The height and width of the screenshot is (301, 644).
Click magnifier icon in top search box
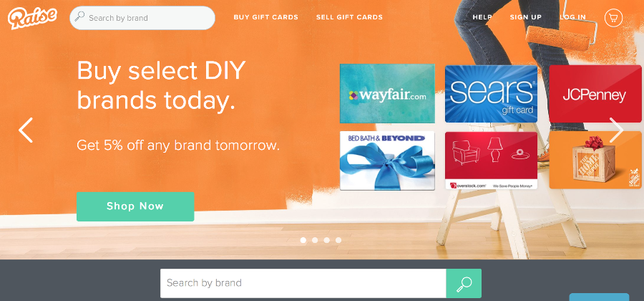coord(79,16)
